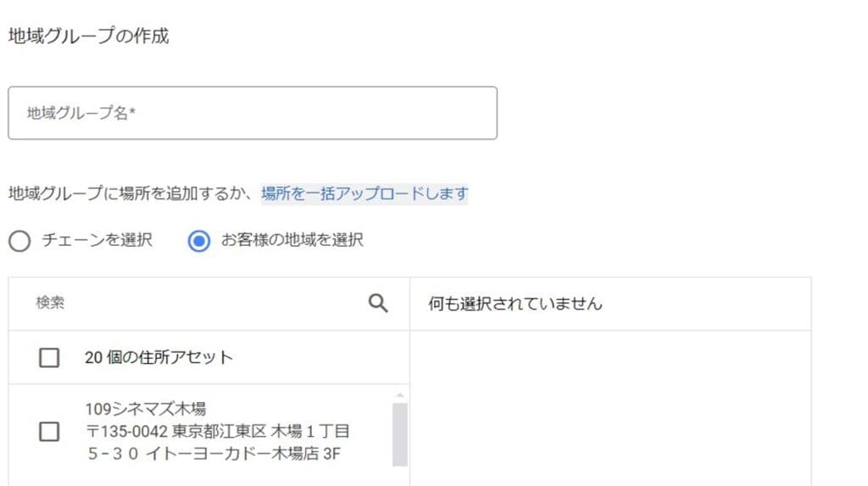Click the 〒135-0042 address line
The height and width of the screenshot is (486, 868).
tap(218, 431)
